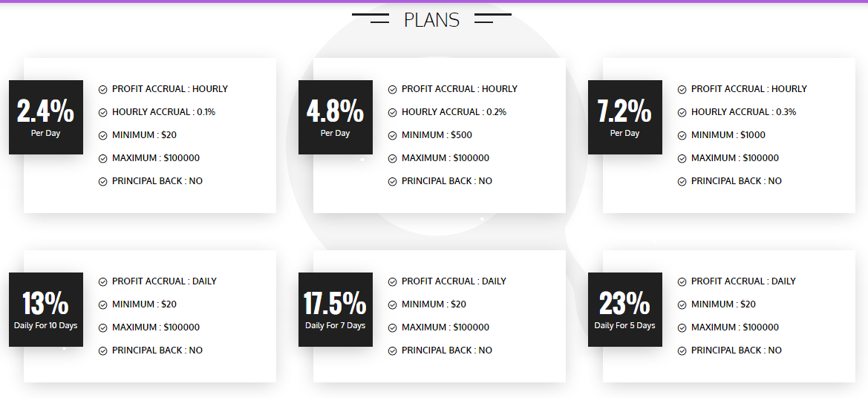Choose the 7.2% Per Day plan badge

(624, 117)
